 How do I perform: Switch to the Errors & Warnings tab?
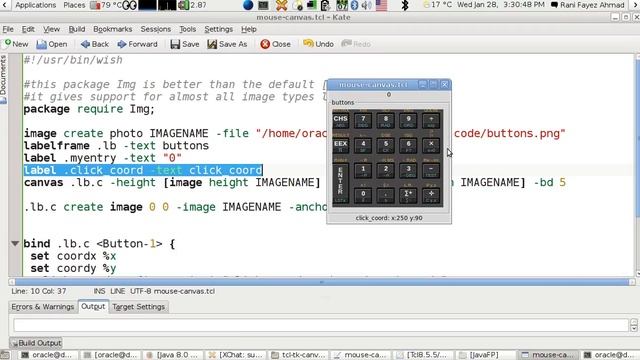[42, 307]
